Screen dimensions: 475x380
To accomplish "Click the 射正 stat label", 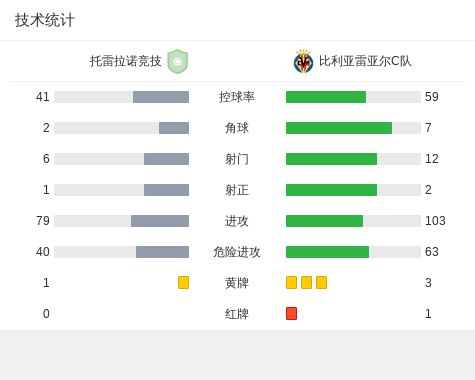I will pyautogui.click(x=237, y=190).
